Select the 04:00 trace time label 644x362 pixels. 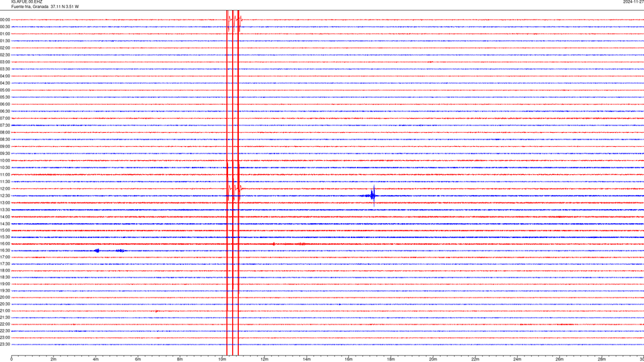point(5,76)
